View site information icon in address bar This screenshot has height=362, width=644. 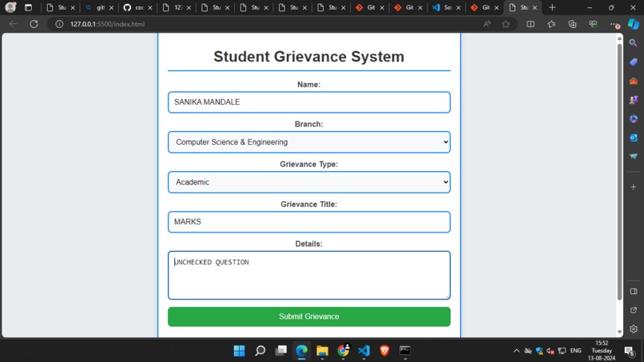(59, 24)
